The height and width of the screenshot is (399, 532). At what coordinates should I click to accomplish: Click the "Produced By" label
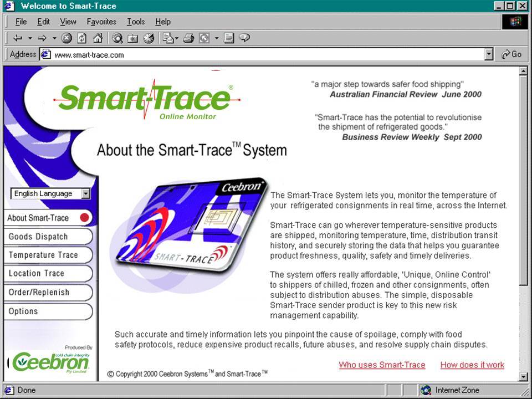78,347
